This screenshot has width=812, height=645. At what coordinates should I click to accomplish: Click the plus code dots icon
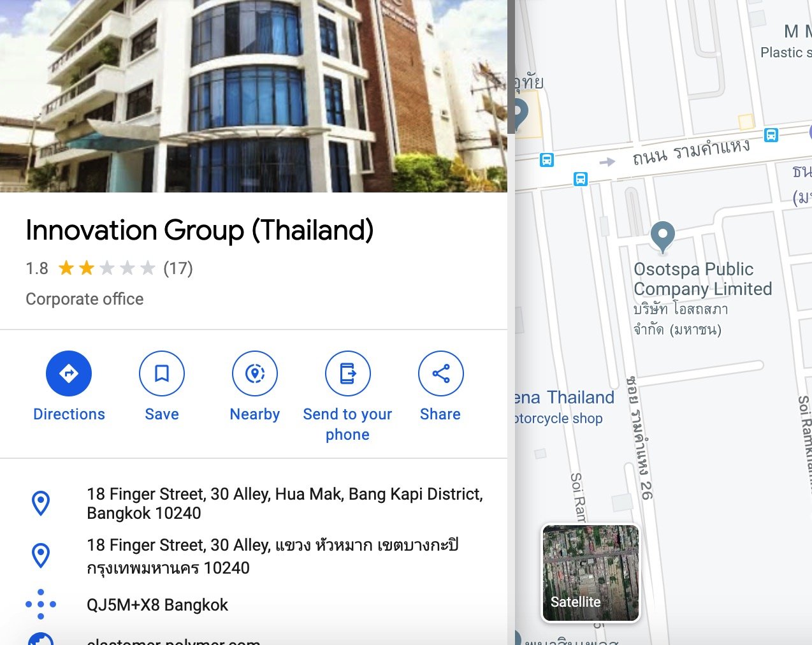[41, 604]
